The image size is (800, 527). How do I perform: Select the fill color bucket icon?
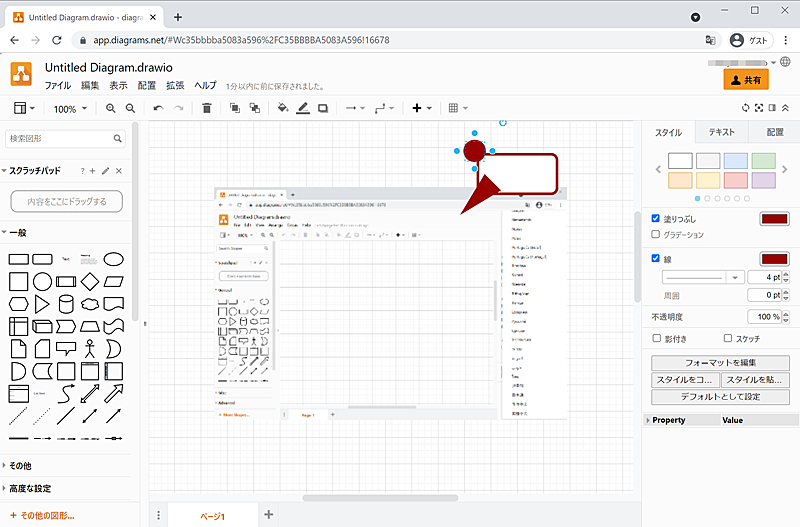(x=282, y=108)
